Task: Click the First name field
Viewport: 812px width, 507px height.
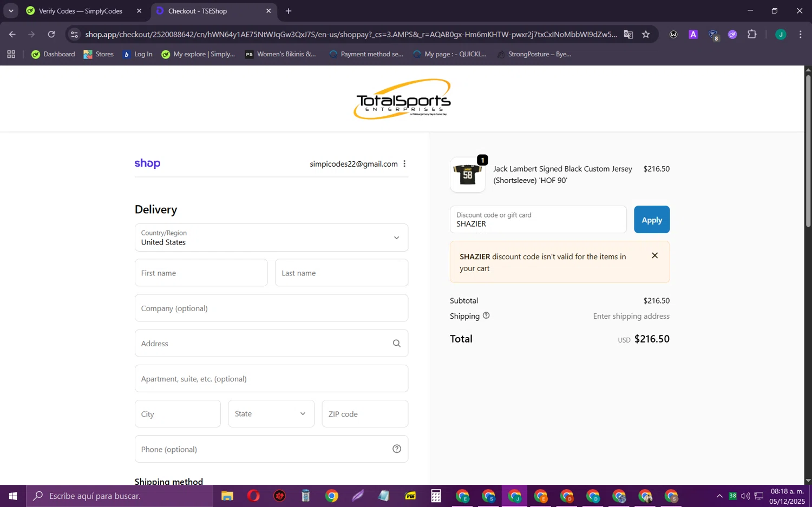Action: [x=201, y=273]
